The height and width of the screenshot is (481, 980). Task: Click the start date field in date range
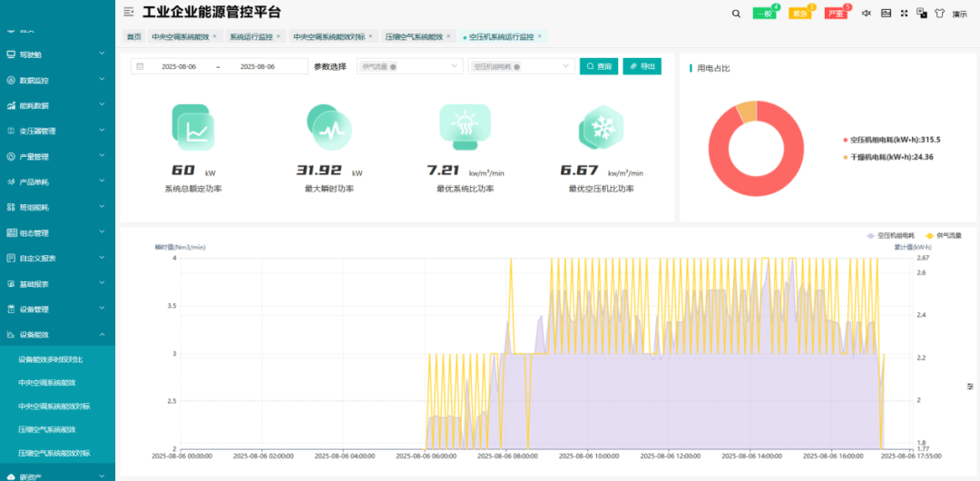[179, 67]
